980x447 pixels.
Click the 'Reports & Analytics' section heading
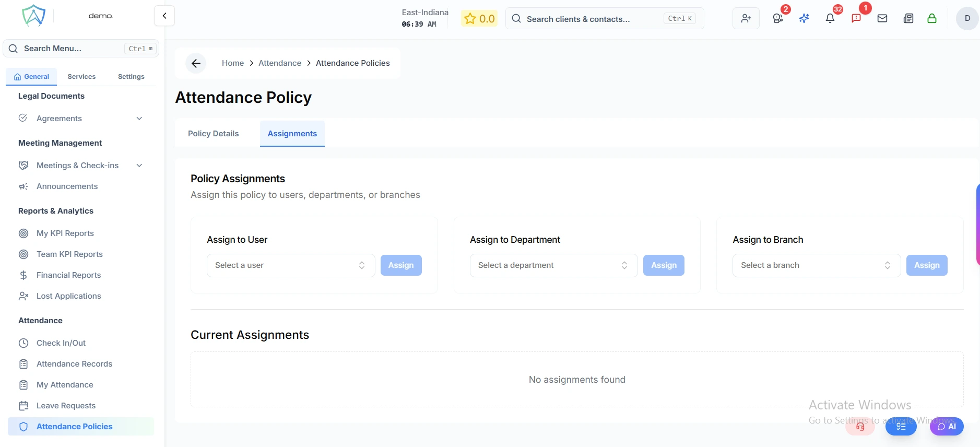click(56, 211)
